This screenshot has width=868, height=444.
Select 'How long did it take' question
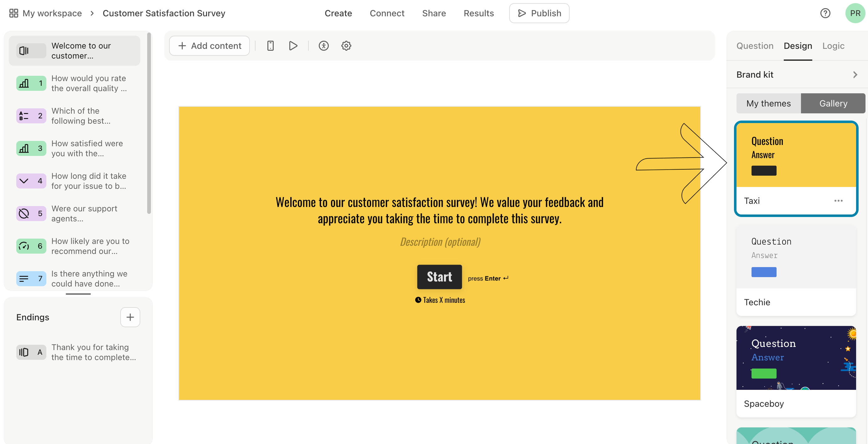coord(74,181)
